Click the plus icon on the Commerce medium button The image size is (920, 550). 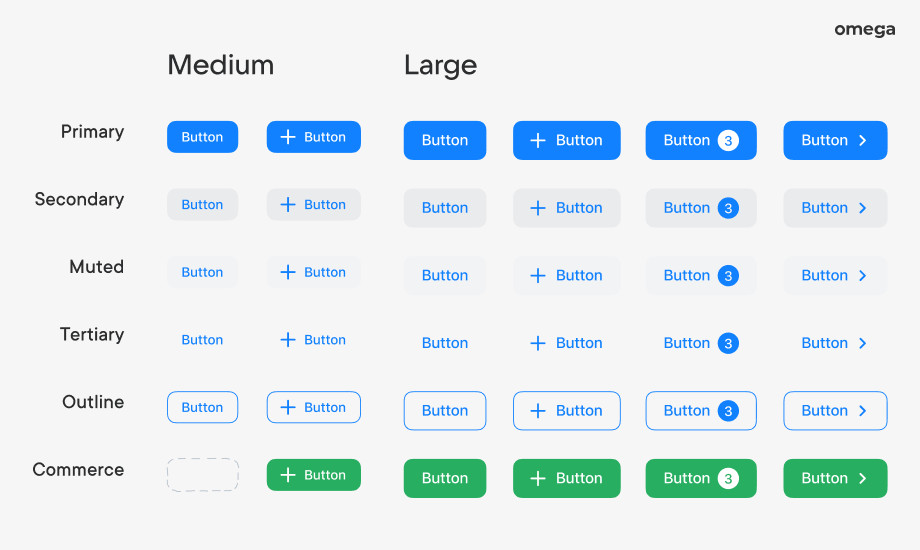(x=288, y=475)
